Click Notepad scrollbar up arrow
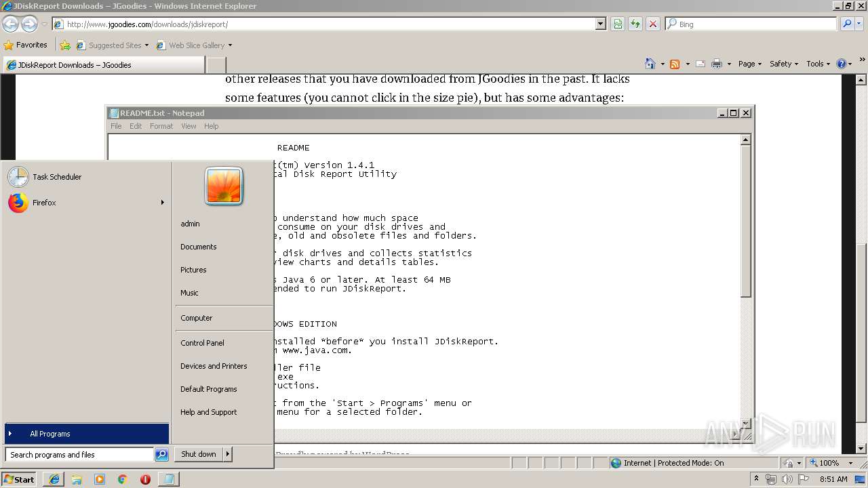Viewport: 868px width, 488px height. point(745,140)
